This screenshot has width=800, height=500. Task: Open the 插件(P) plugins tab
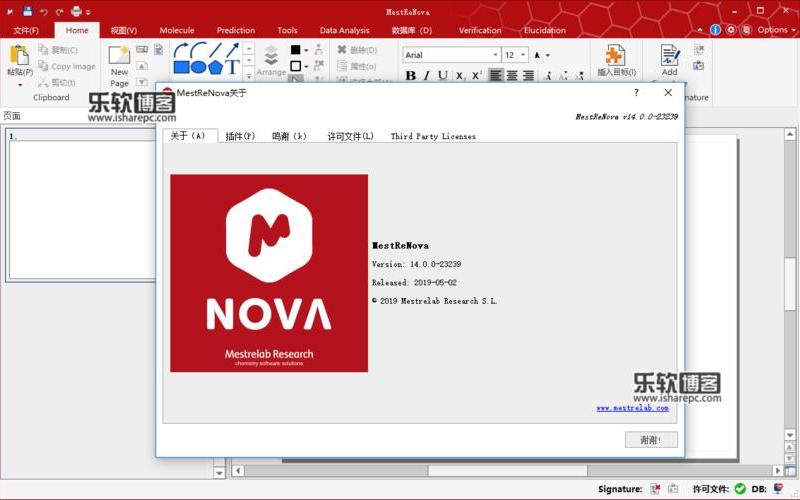(x=240, y=136)
